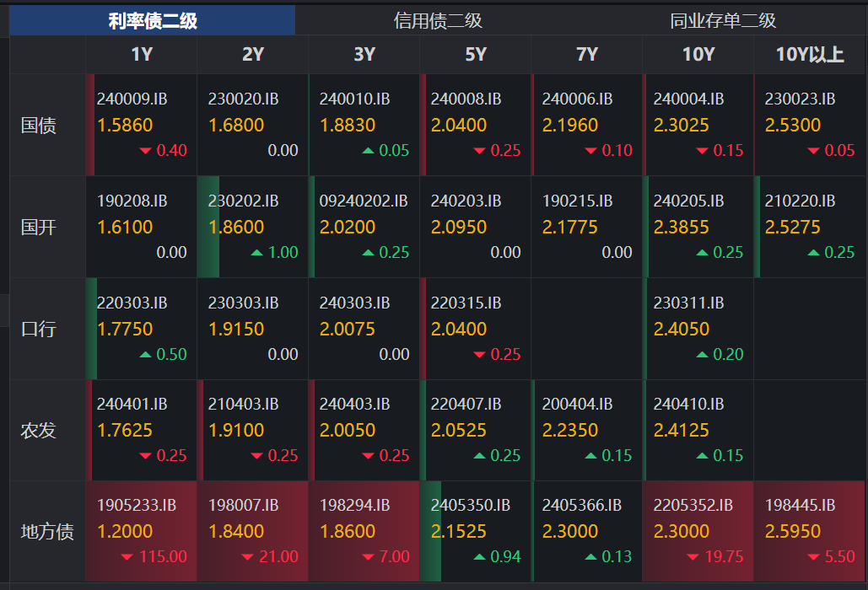Image resolution: width=868 pixels, height=590 pixels.
Task: Click the yield 2.3025 for 240004.IB
Action: pyautogui.click(x=681, y=126)
